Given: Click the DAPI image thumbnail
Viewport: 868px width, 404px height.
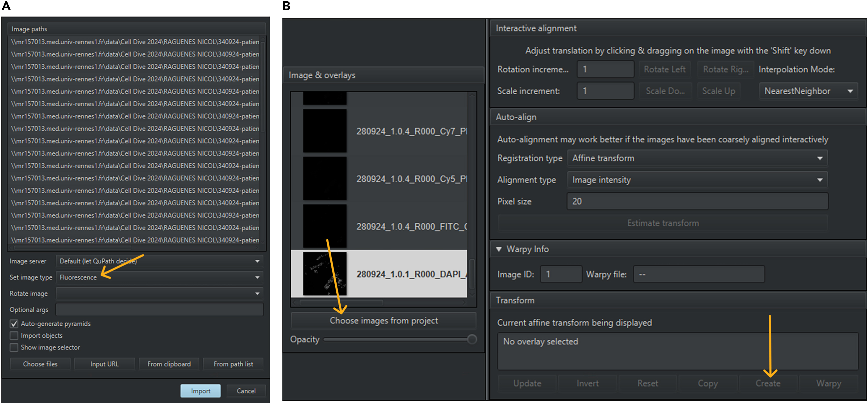Looking at the screenshot, I should click(325, 274).
